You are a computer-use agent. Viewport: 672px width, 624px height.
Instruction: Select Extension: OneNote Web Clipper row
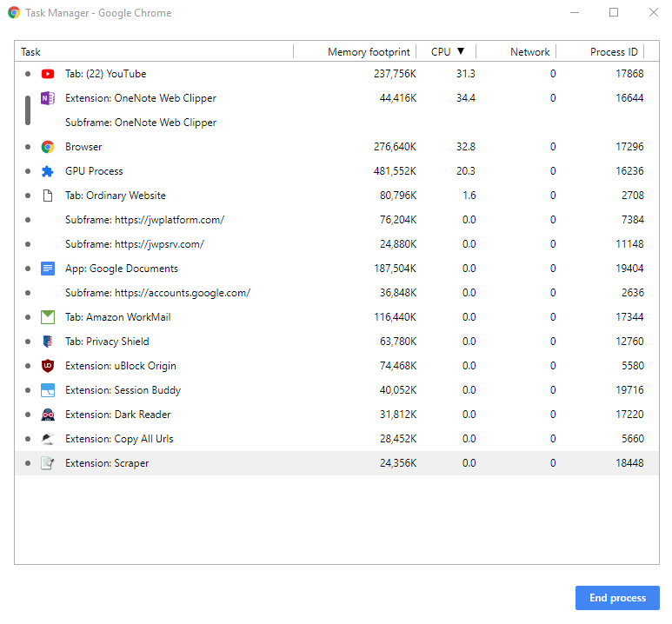coord(336,98)
